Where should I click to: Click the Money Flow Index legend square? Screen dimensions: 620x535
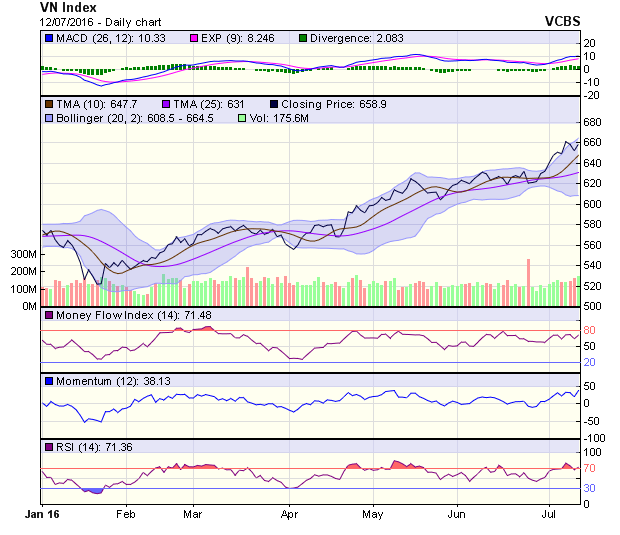pyautogui.click(x=48, y=316)
